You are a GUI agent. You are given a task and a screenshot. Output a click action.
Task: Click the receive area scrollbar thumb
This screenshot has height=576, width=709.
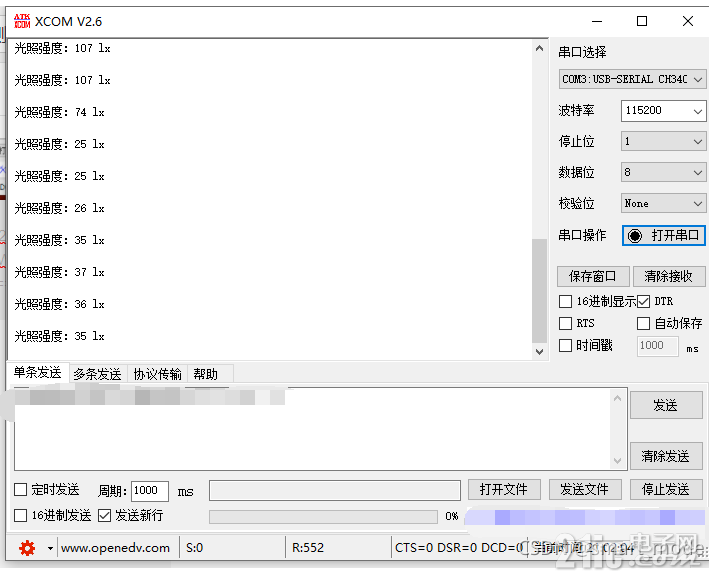[x=539, y=290]
